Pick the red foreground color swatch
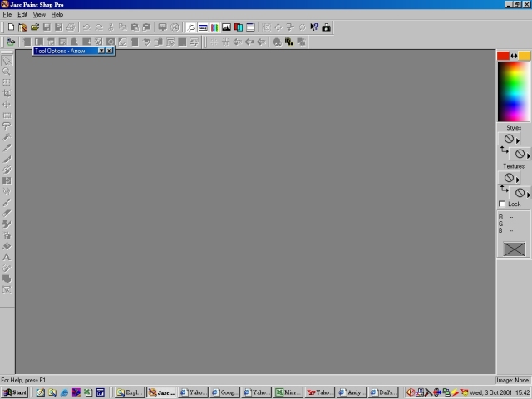 (503, 56)
